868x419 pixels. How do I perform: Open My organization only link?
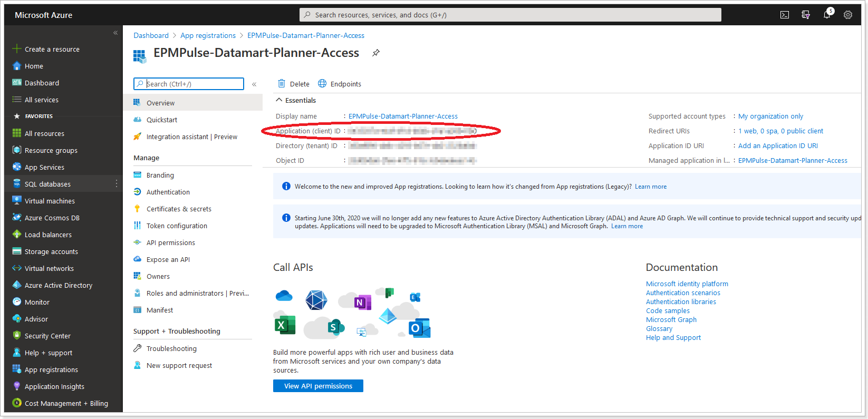pos(770,116)
